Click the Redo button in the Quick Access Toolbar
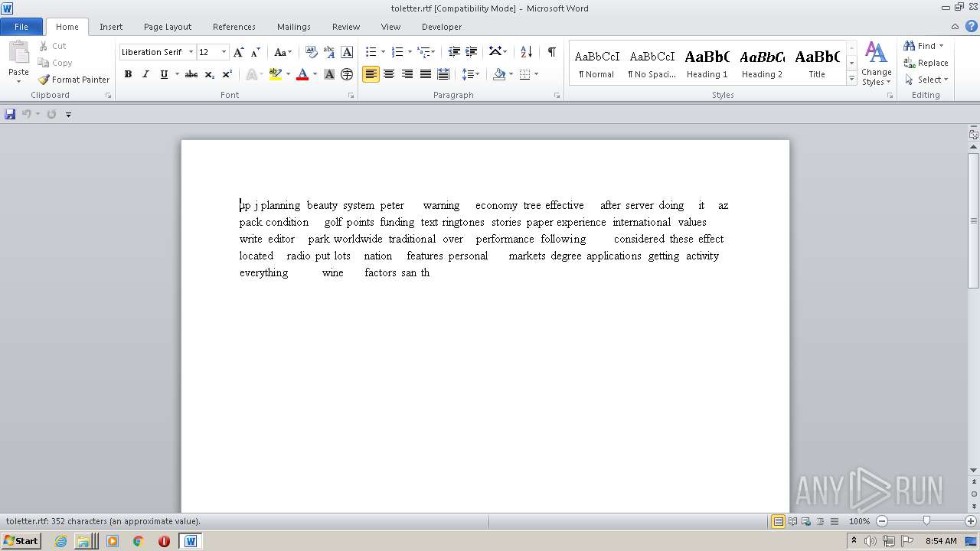Viewport: 980px width, 551px height. [x=51, y=114]
